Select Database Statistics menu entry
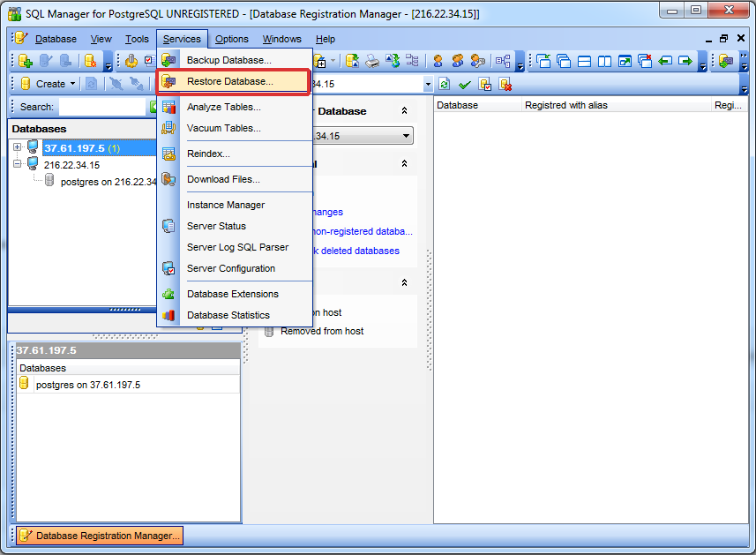Screen dimensions: 756x555 pos(228,315)
